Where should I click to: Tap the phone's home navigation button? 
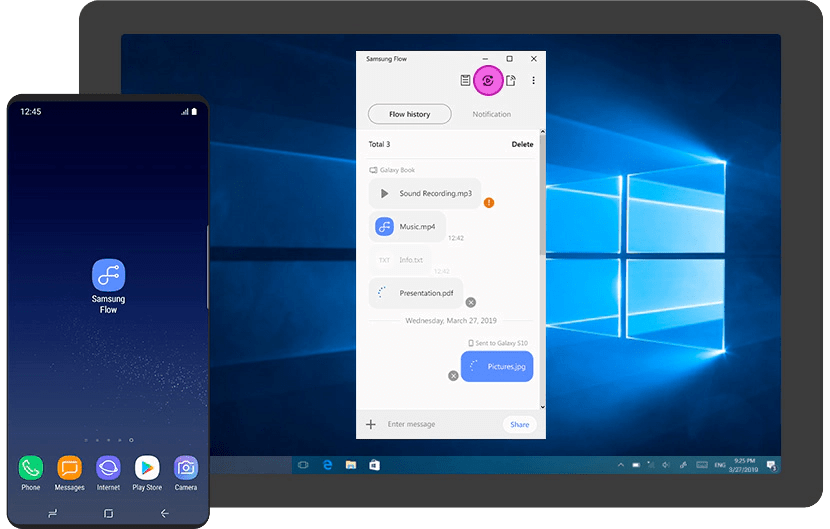pos(109,513)
